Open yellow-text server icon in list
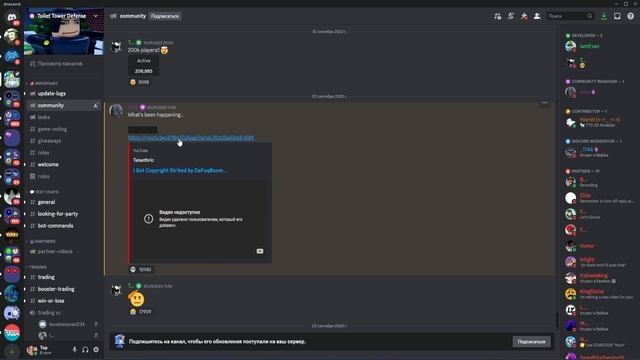 pyautogui.click(x=11, y=235)
